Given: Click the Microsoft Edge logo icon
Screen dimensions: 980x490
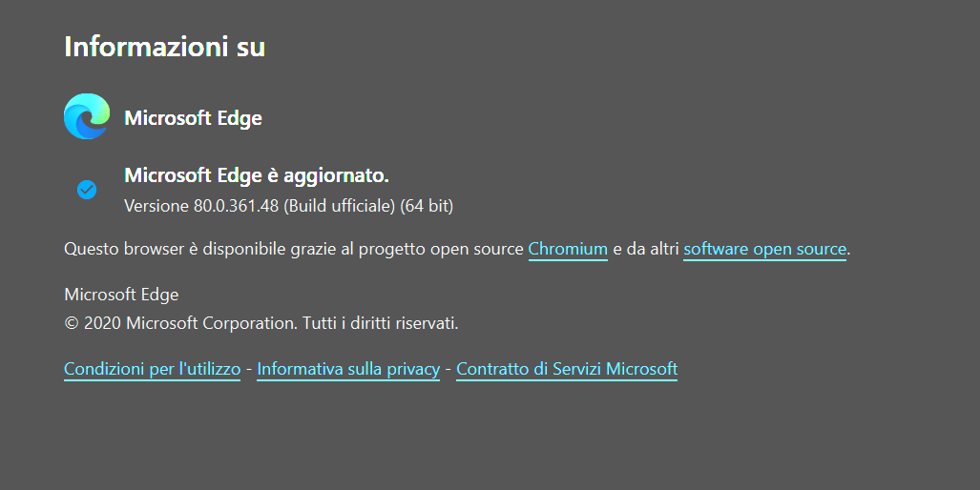Looking at the screenshot, I should [x=87, y=116].
